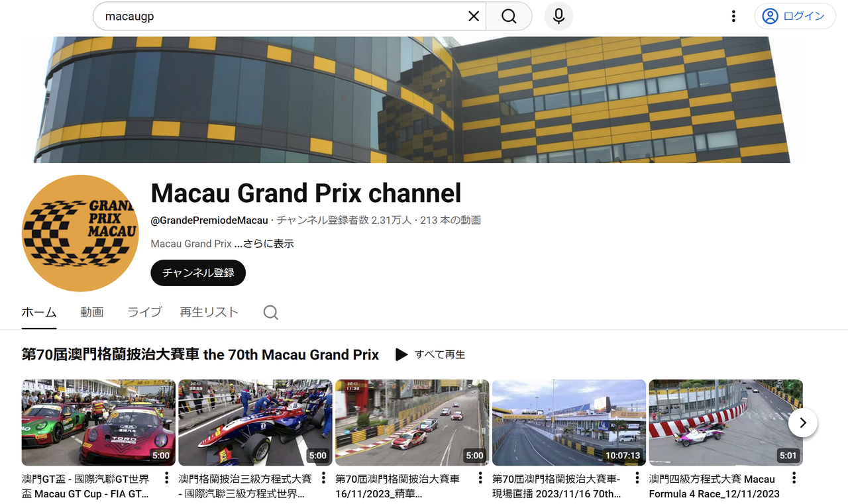Click the @GrandePremiodeMacau channel handle
The image size is (848, 504).
[209, 220]
